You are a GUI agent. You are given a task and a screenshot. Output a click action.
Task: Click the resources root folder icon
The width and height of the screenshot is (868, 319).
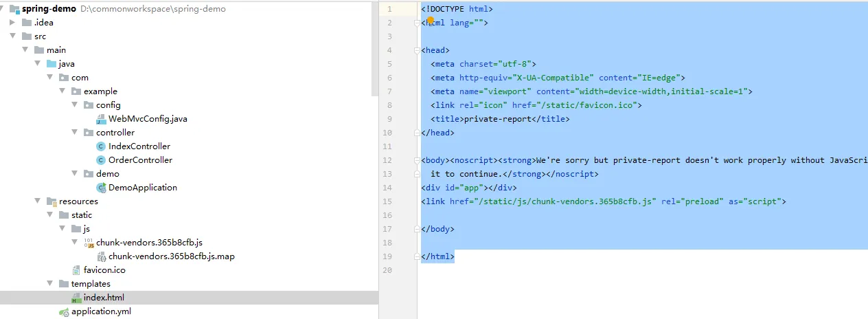click(52, 201)
